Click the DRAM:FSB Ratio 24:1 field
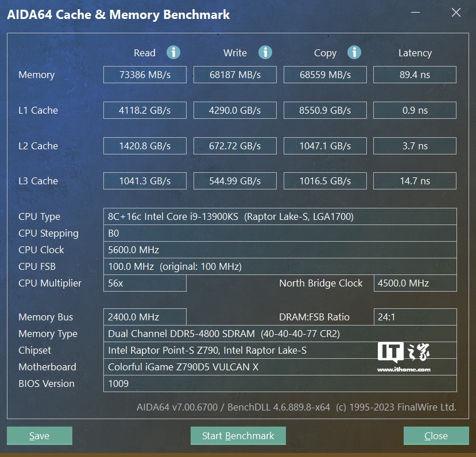Screen dimensions: 476x457 pyautogui.click(x=415, y=317)
